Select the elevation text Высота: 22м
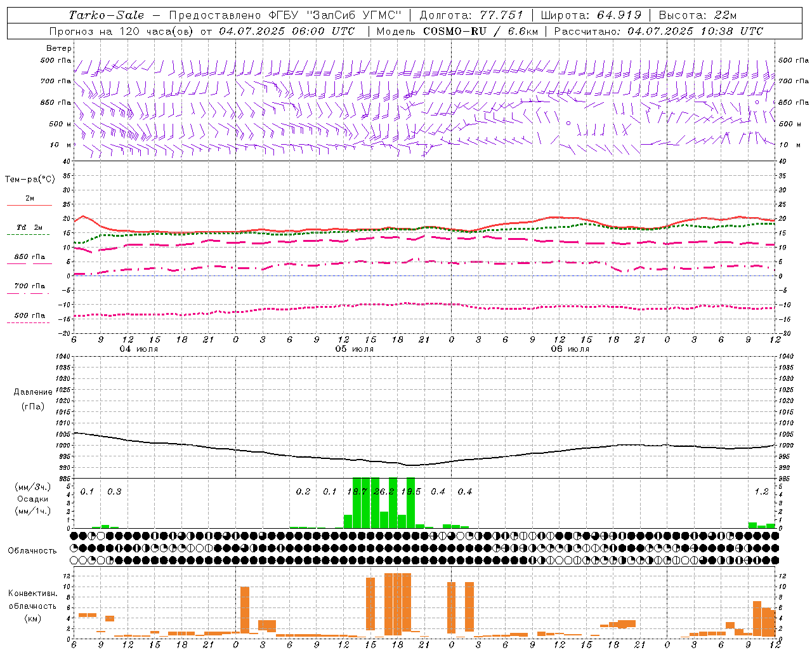Image resolution: width=812 pixels, height=650 pixels. 698,15
